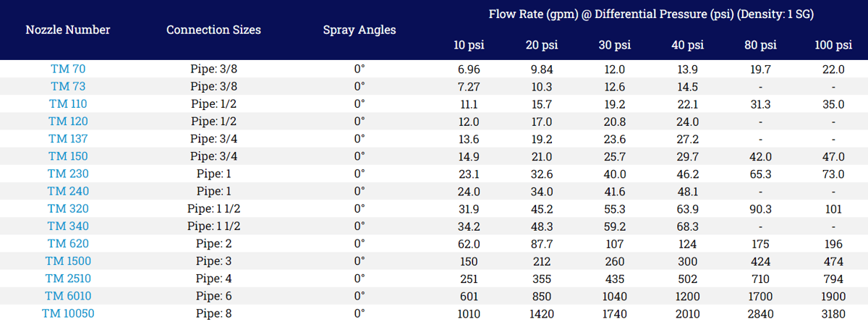Click the TM 6010 nozzle link
Viewport: 868px width, 322px height.
click(68, 296)
